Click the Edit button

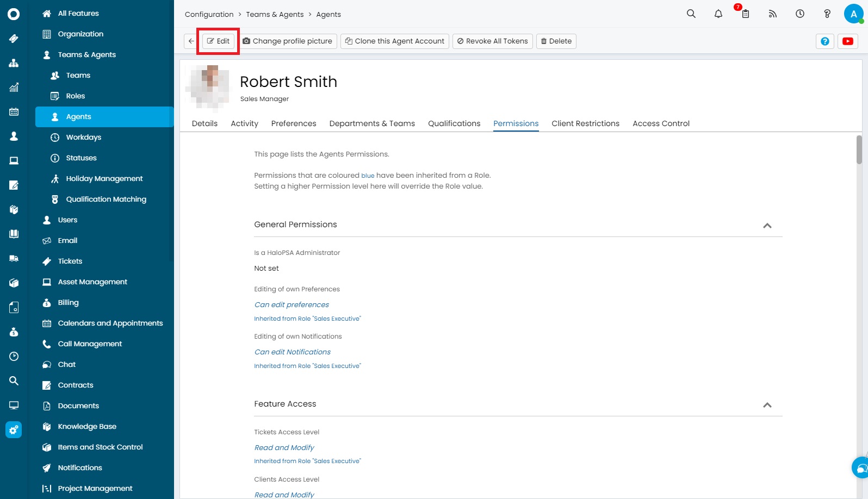coord(218,41)
